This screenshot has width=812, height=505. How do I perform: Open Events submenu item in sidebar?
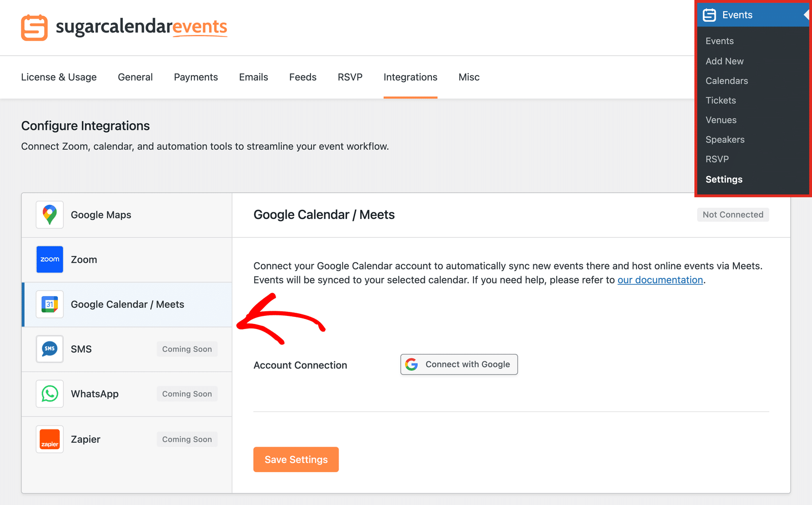(x=720, y=41)
